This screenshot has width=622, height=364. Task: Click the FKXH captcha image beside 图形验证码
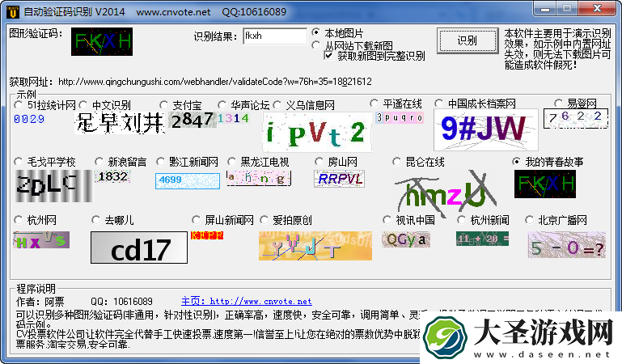(x=102, y=41)
